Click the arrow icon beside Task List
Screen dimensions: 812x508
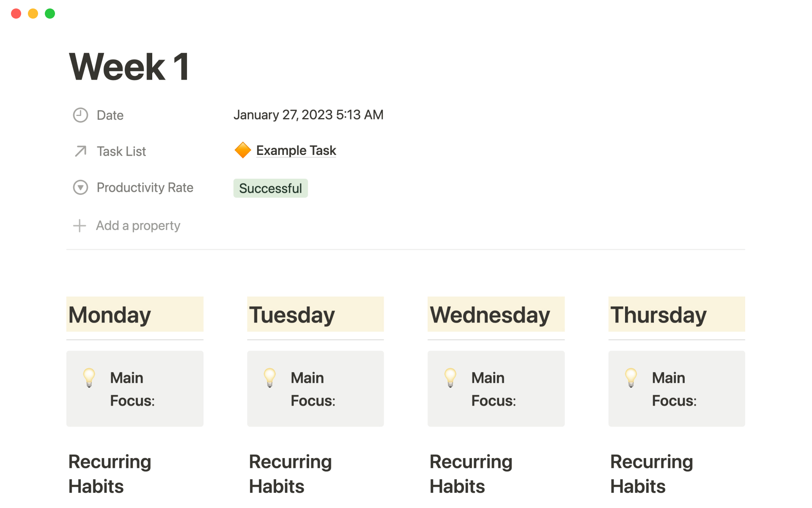click(x=80, y=151)
